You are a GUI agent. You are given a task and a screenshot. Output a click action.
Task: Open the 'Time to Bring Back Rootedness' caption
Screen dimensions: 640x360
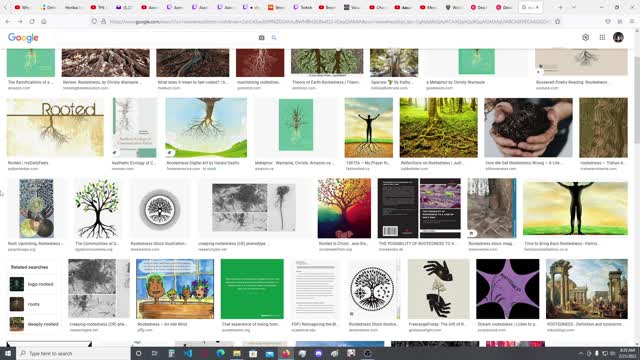(562, 244)
